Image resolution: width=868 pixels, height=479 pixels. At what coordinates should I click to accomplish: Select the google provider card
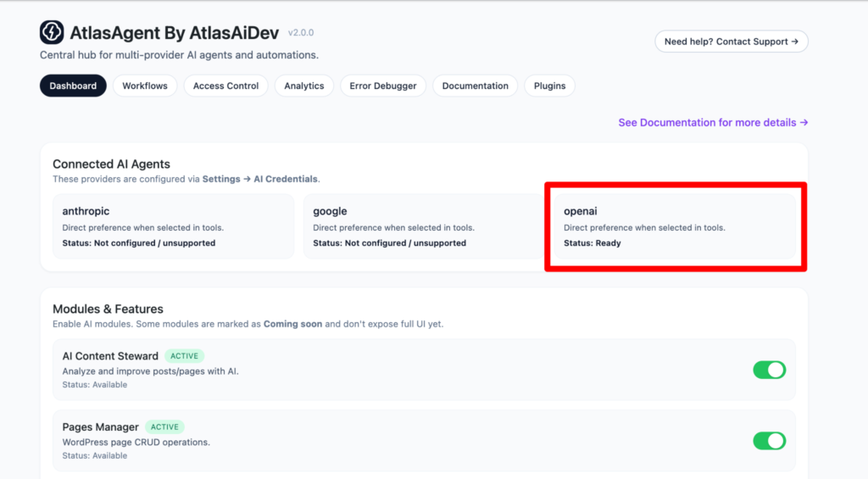pyautogui.click(x=424, y=226)
